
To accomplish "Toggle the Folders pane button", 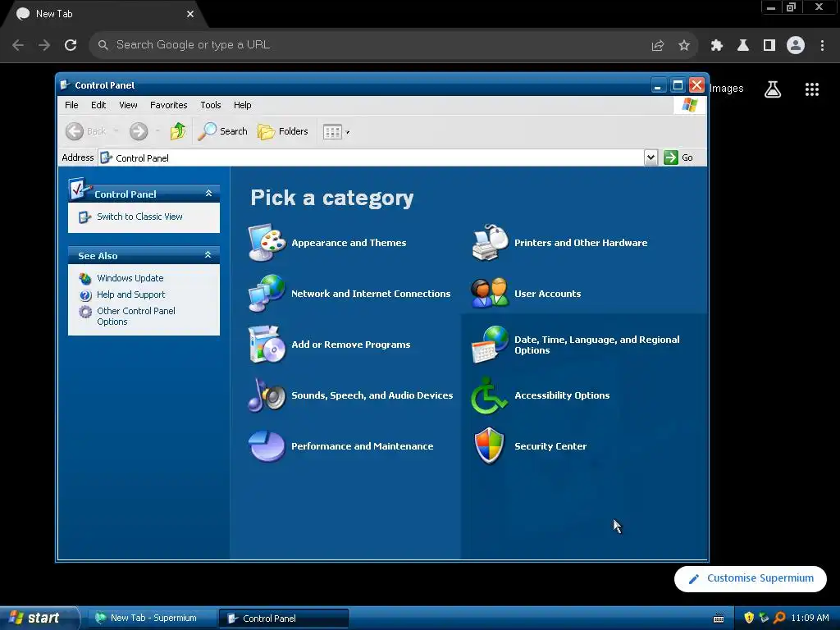I will pyautogui.click(x=283, y=131).
